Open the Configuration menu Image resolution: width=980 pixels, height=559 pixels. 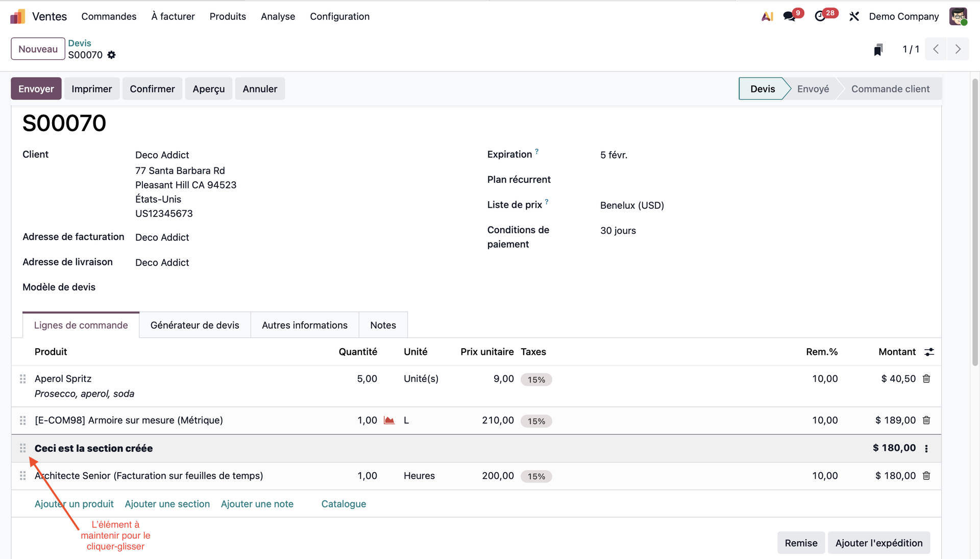[339, 16]
